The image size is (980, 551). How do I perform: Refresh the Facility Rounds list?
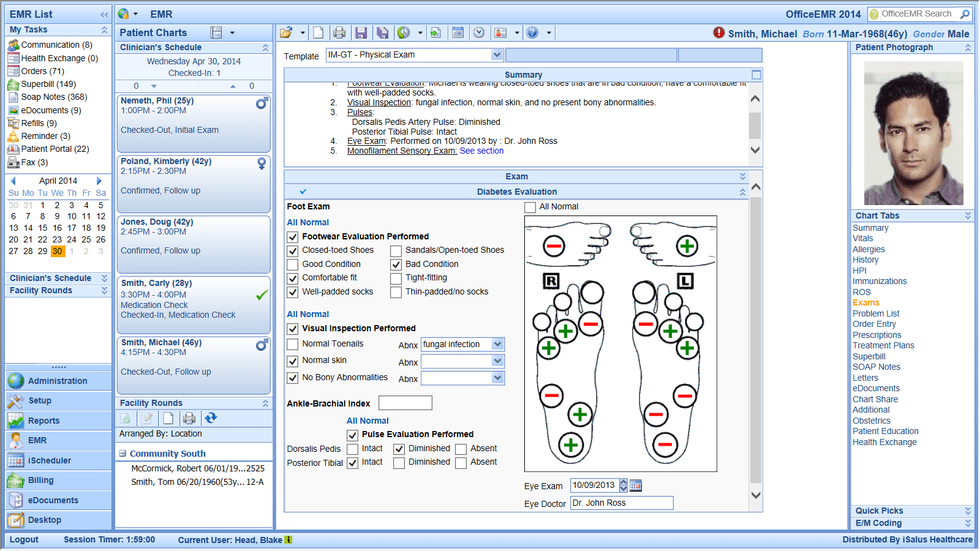point(211,418)
